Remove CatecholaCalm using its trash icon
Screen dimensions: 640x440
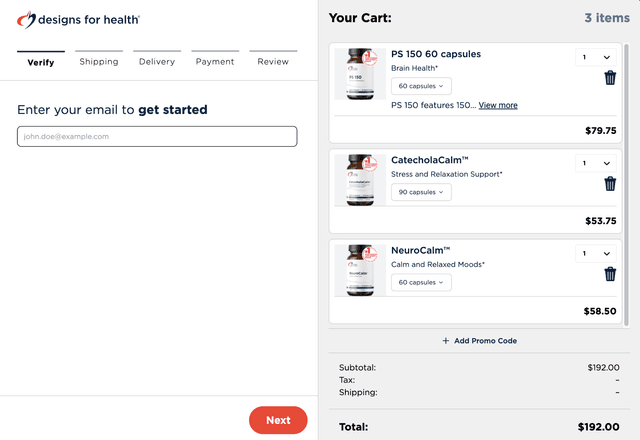pyautogui.click(x=610, y=184)
